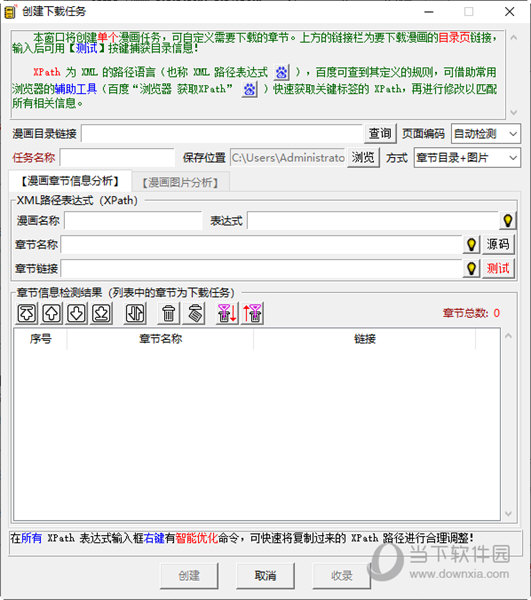Click the red 测试 button

[x=498, y=268]
